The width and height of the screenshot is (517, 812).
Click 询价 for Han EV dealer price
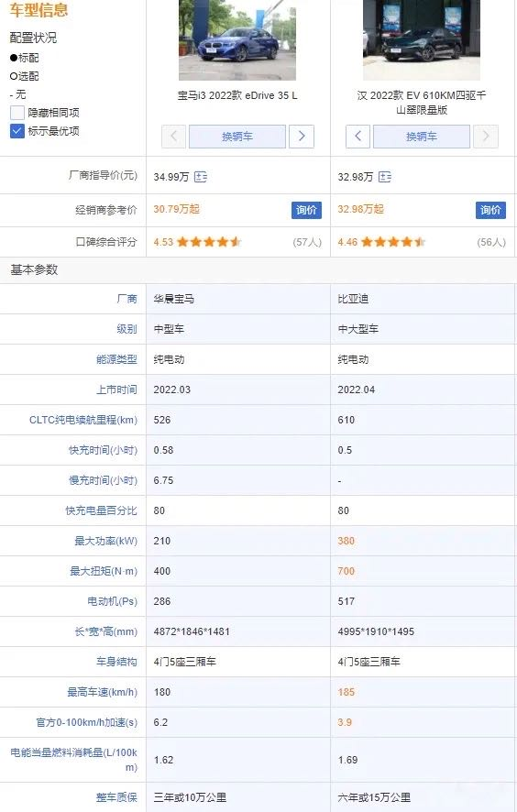(490, 210)
